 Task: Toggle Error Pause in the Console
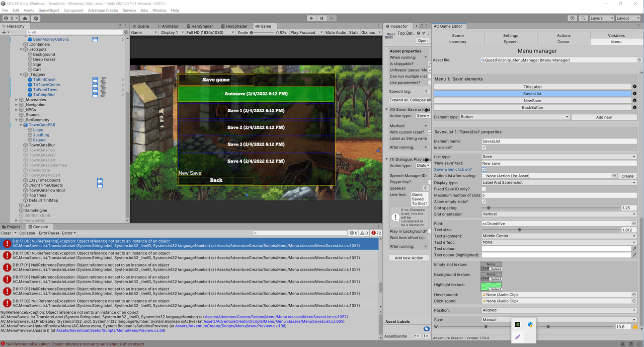[x=49, y=233]
